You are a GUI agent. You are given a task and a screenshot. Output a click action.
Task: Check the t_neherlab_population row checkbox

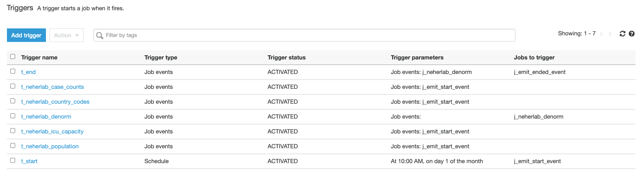point(13,146)
